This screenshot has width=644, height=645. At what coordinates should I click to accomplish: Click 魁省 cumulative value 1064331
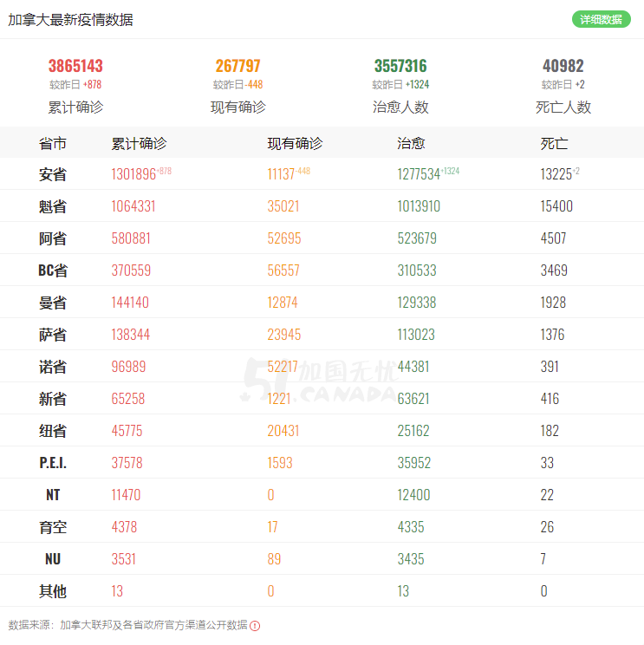pos(133,206)
